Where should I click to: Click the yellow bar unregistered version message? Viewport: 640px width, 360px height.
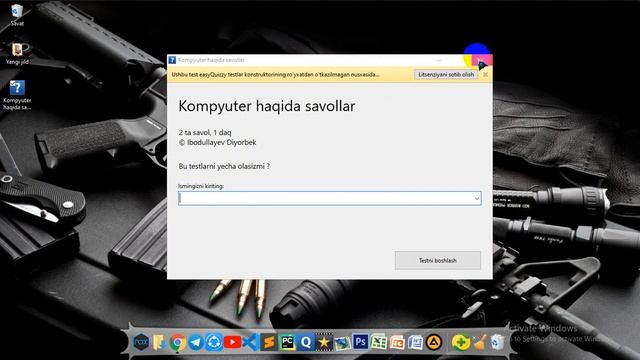click(276, 75)
